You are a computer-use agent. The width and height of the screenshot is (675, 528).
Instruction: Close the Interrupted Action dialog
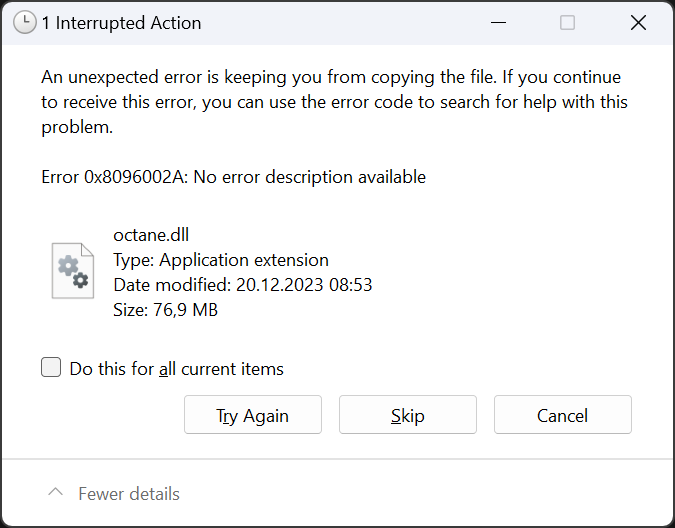pyautogui.click(x=638, y=23)
